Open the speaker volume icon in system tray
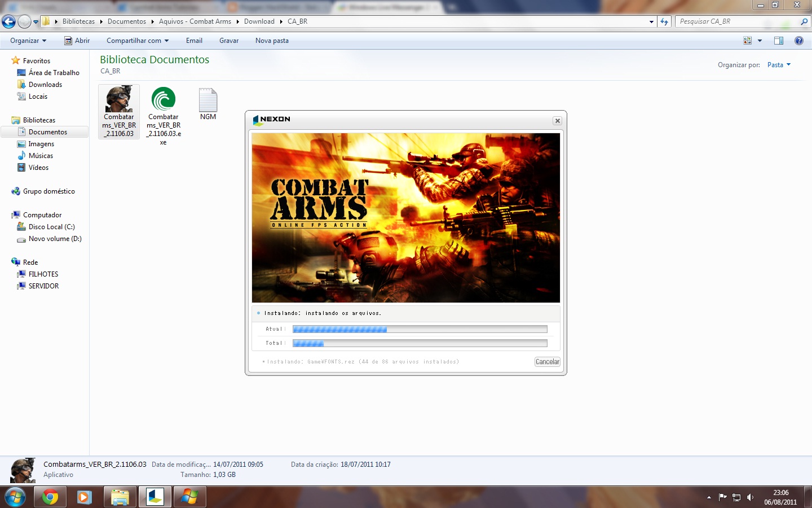Image resolution: width=812 pixels, height=508 pixels. coord(750,497)
